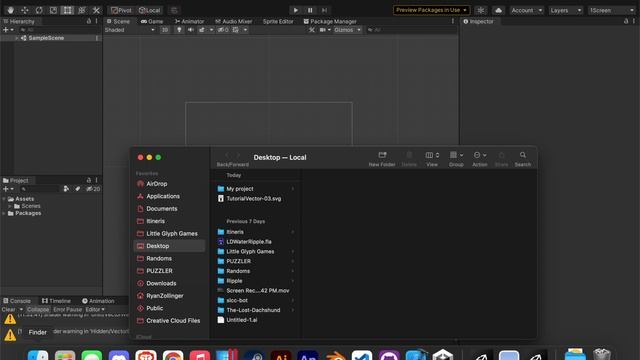Click the Scene view search field
This screenshot has width=640, height=360.
410,30
